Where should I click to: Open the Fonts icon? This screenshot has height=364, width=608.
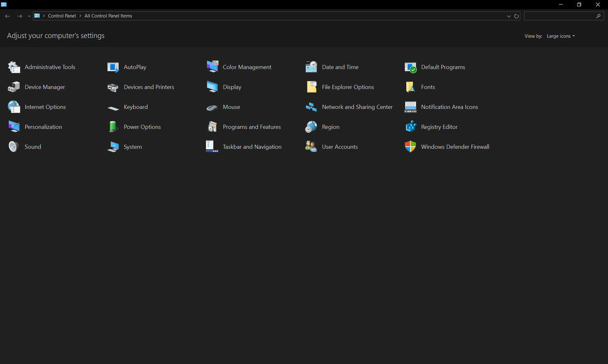410,87
